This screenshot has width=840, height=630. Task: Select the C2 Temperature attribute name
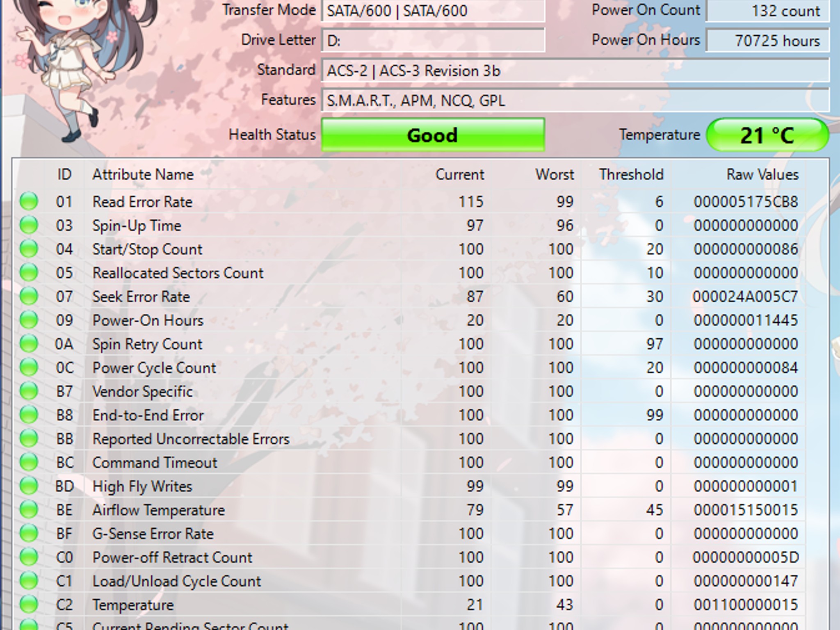click(133, 605)
